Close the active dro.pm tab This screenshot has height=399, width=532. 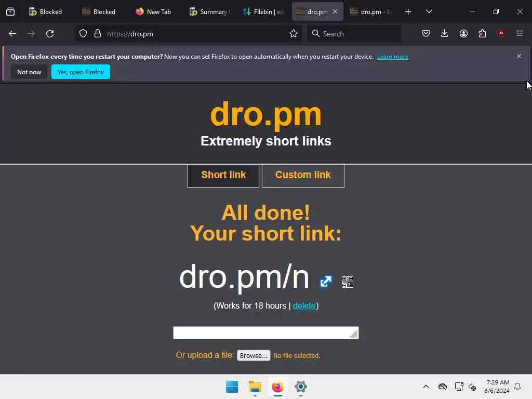click(x=335, y=11)
